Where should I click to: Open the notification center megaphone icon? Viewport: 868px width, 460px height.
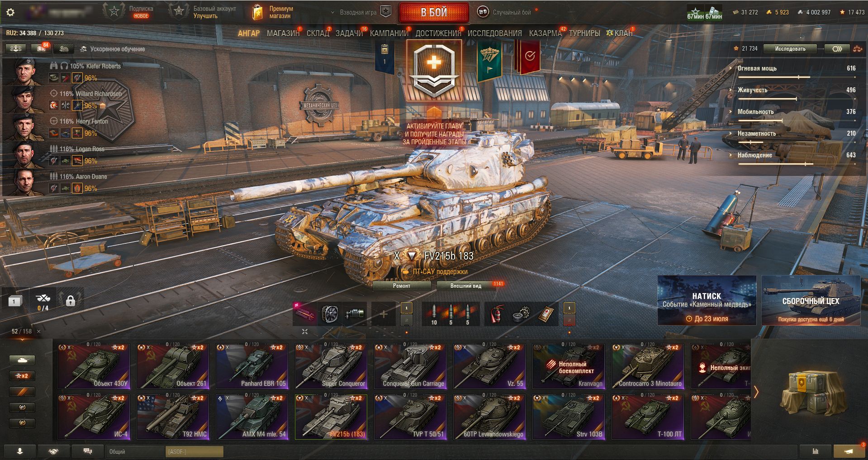849,451
